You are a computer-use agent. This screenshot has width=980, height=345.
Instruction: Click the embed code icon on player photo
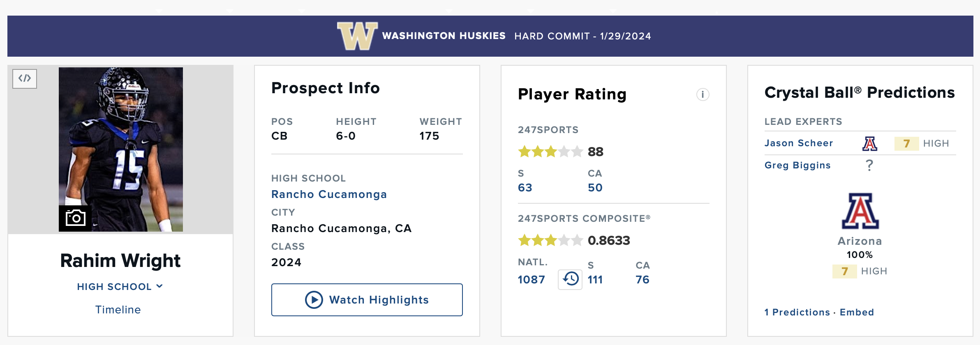[25, 78]
